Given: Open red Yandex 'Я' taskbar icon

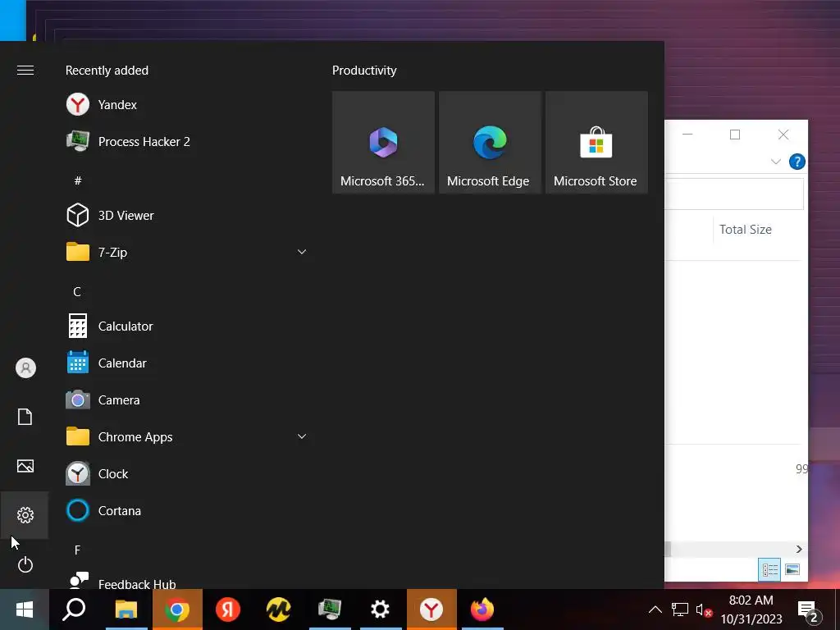Looking at the screenshot, I should coord(228,609).
